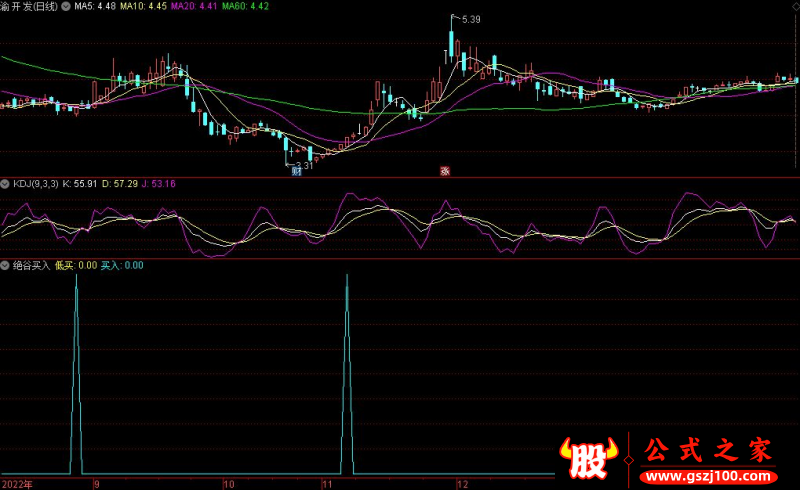Click the bull logo with 股 character
Image resolution: width=800 pixels, height=490 pixels.
click(x=591, y=458)
